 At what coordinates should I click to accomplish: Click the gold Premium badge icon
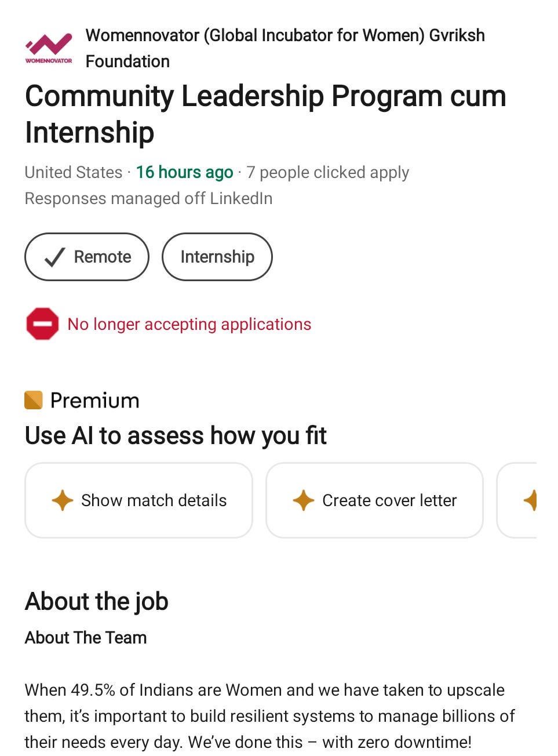point(34,400)
